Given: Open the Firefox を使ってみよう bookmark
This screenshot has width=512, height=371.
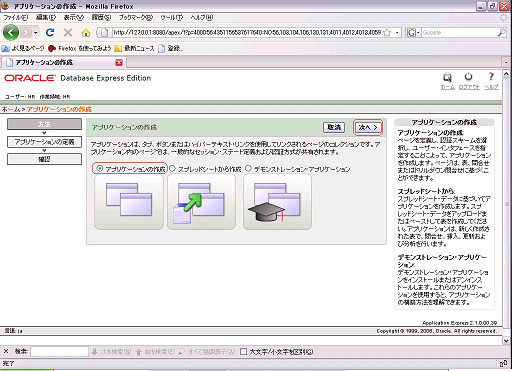Looking at the screenshot, I should point(79,48).
